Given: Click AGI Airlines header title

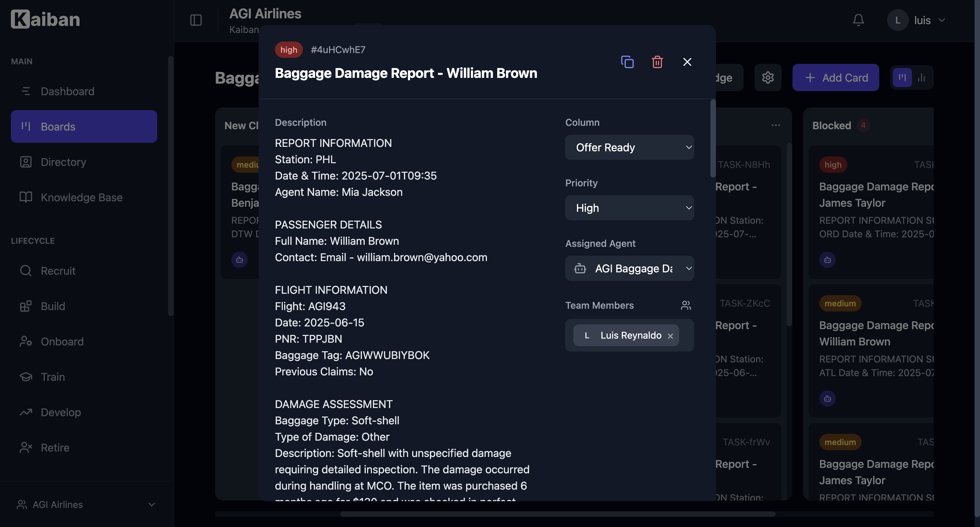Looking at the screenshot, I should (265, 14).
